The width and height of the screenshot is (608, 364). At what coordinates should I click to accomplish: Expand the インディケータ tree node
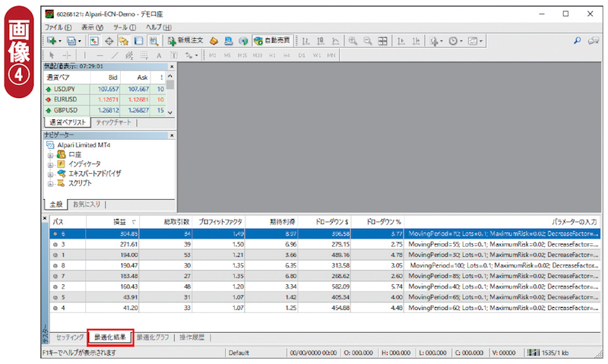click(50, 163)
